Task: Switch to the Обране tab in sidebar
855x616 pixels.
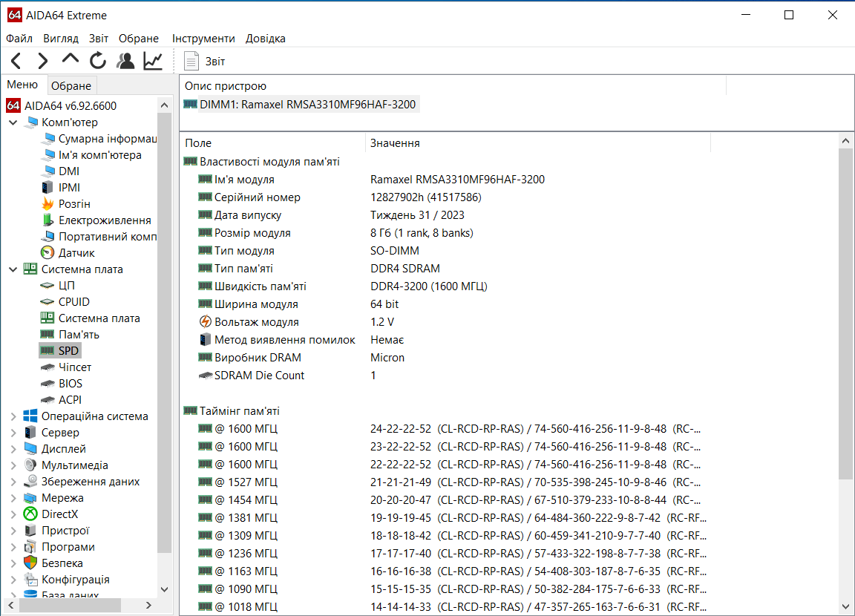Action: point(71,85)
